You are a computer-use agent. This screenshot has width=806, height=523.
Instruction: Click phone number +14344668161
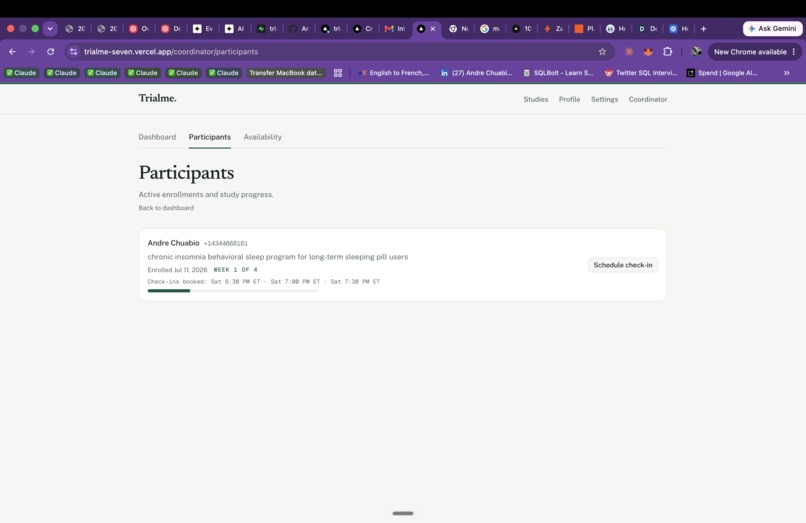(x=226, y=243)
